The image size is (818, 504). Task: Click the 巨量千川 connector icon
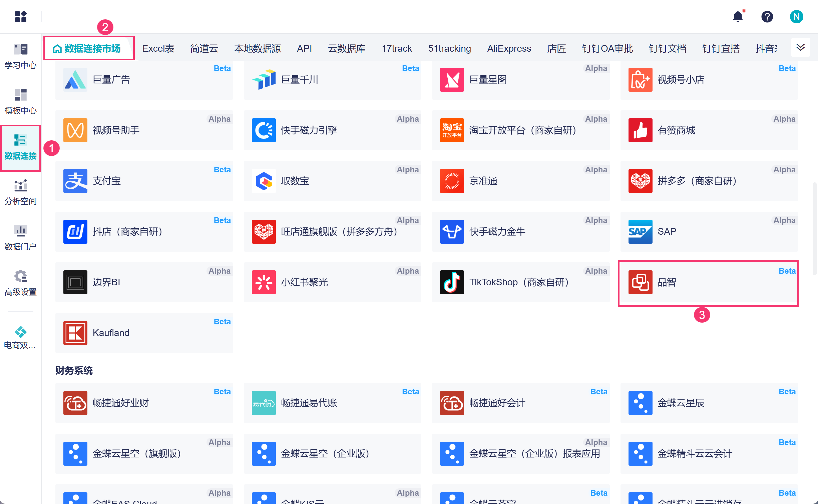click(x=264, y=80)
